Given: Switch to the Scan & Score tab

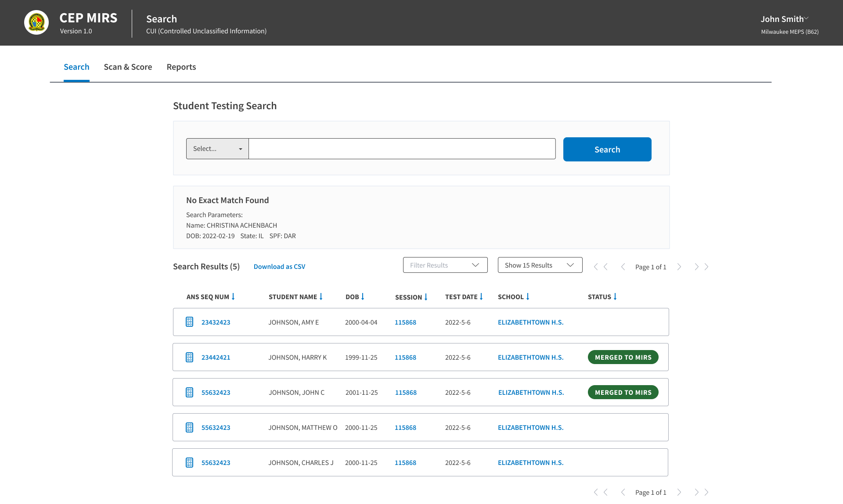Looking at the screenshot, I should 128,67.
